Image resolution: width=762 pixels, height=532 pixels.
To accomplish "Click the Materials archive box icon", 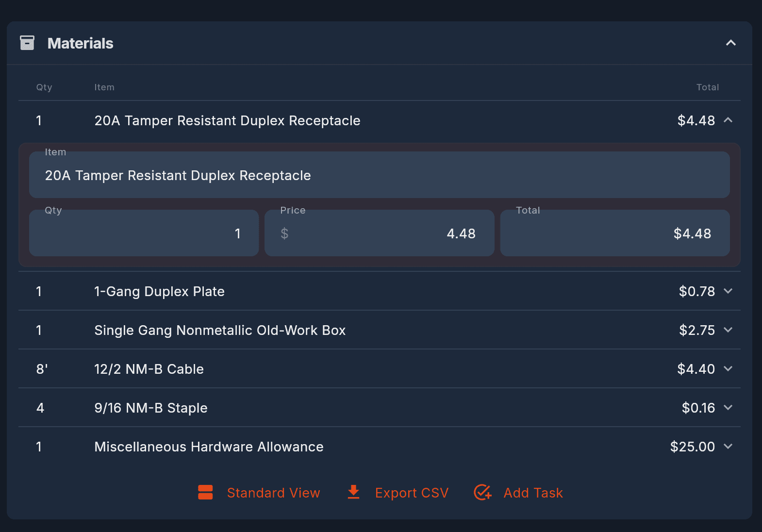I will point(27,43).
